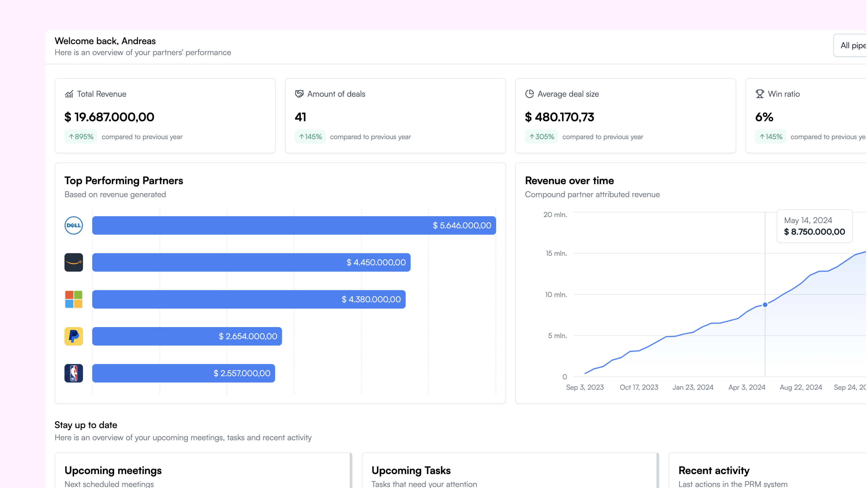Click the Microsoft $4.380.000,00 revenue bar
The image size is (868, 488).
pos(249,299)
